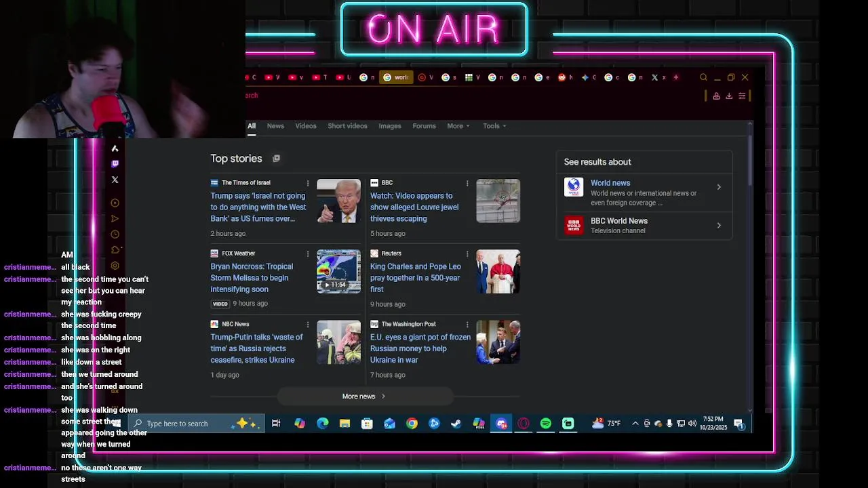This screenshot has height=488, width=868.
Task: Open Steam from the taskbar
Action: pyautogui.click(x=456, y=424)
